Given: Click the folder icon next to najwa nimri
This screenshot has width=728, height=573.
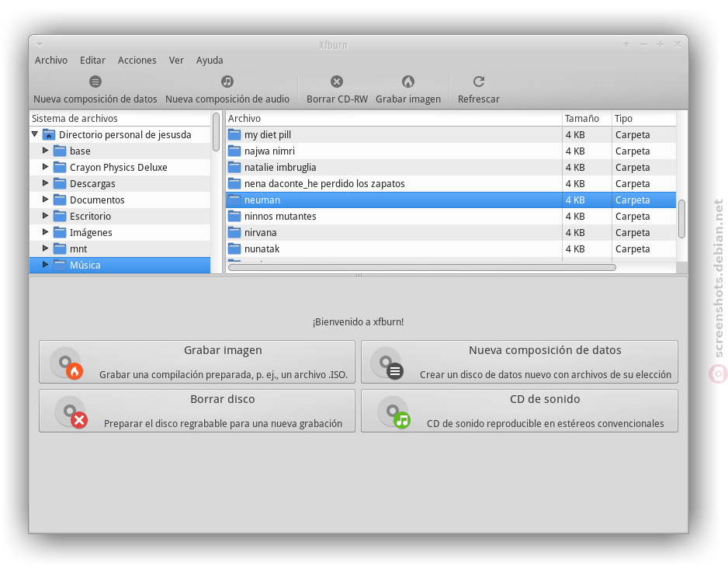Looking at the screenshot, I should point(234,151).
